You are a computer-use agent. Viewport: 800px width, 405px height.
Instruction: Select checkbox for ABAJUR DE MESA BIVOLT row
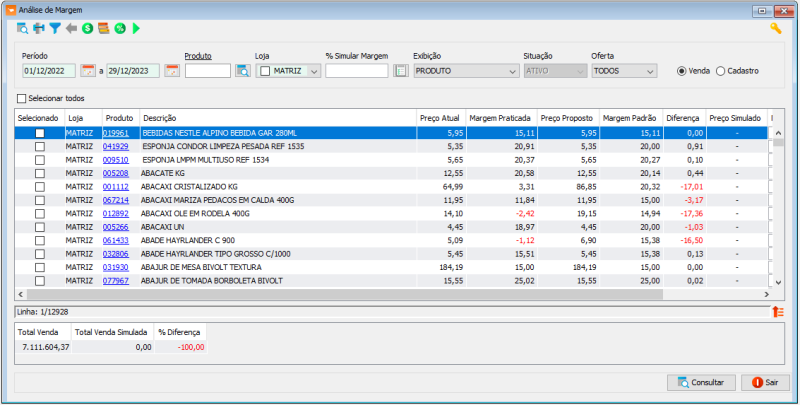(39, 267)
